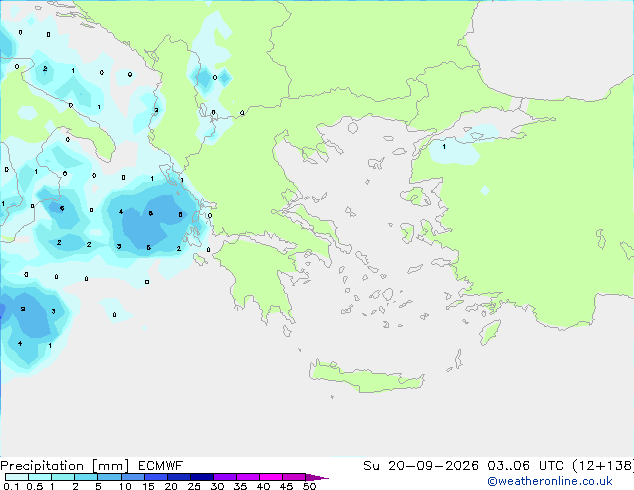Screen dimensions: 634x490
Task: Click the 50 mm arrow end of legend
Action: click(x=317, y=477)
